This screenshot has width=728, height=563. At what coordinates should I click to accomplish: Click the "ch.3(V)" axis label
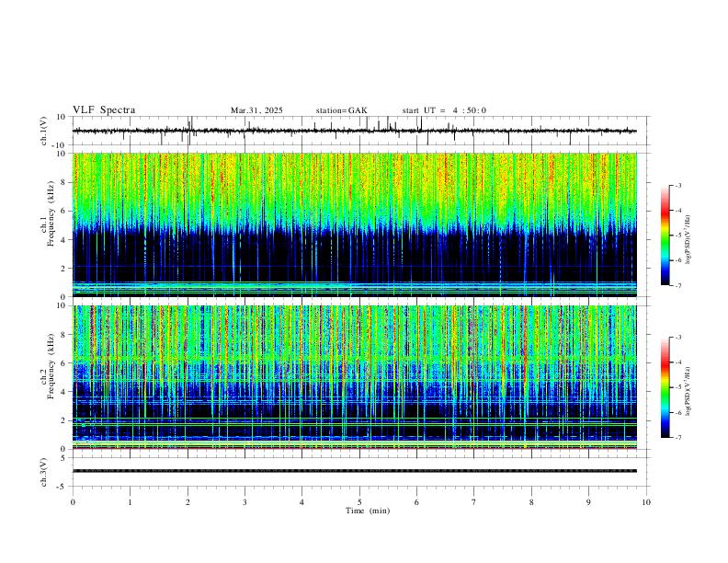click(44, 473)
